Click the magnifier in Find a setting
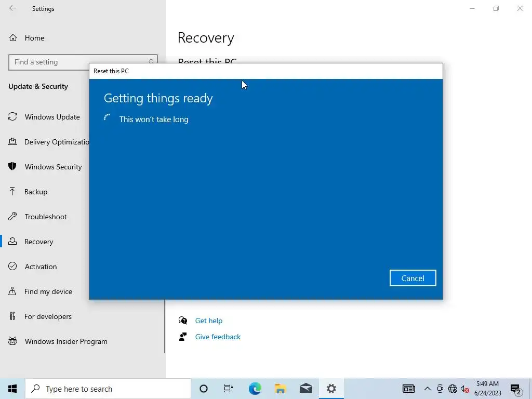532x399 pixels. pyautogui.click(x=151, y=61)
